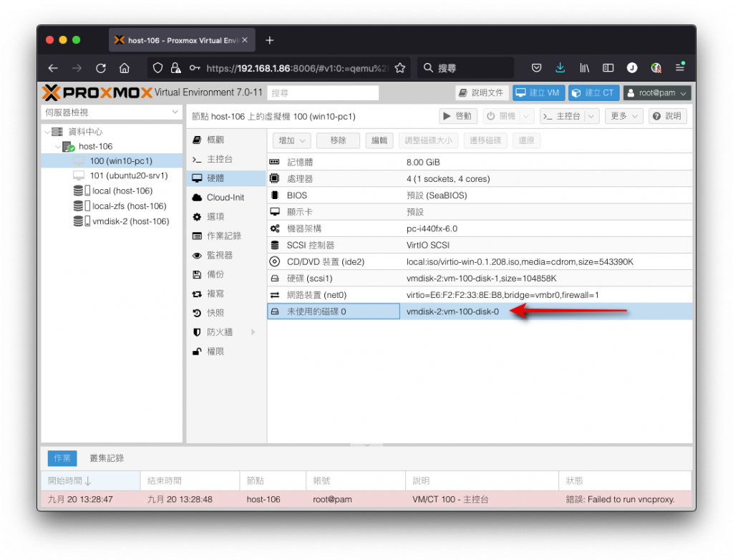Select 記憶體 8.00 GiB hardware row

tap(480, 162)
